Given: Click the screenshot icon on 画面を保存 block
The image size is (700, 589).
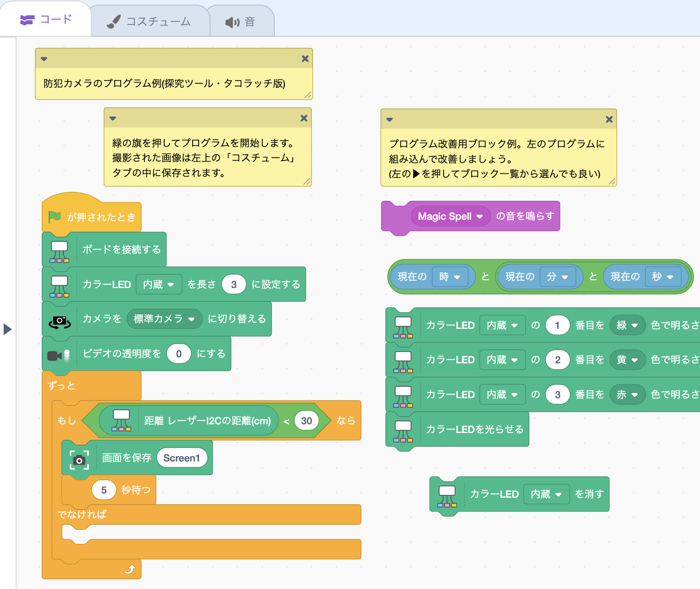Looking at the screenshot, I should 79,459.
